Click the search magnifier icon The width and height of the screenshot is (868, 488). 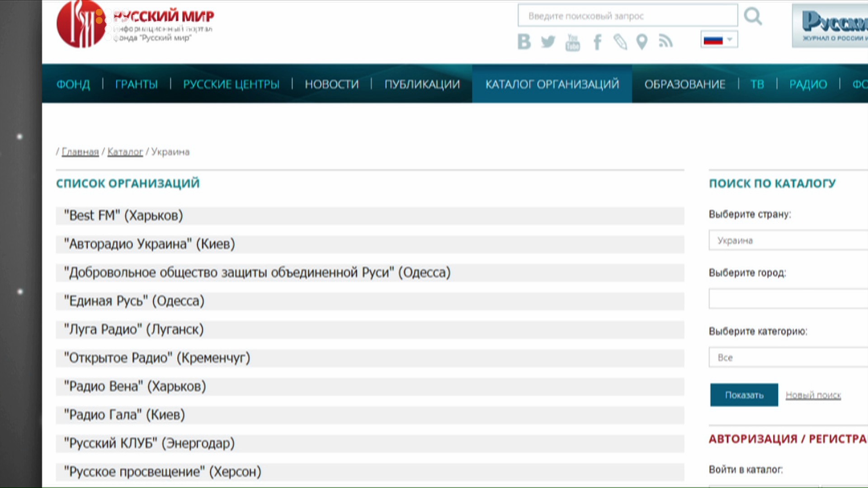753,17
